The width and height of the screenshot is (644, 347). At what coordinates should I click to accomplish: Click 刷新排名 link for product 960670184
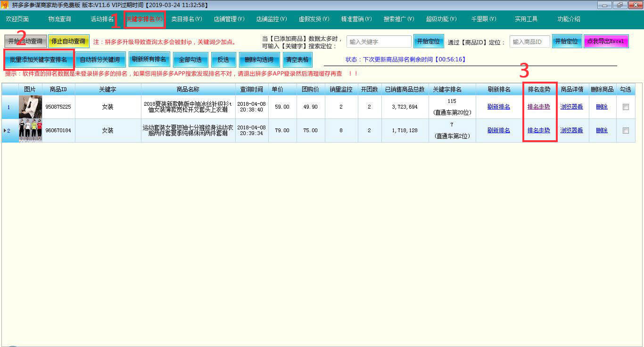pyautogui.click(x=499, y=130)
